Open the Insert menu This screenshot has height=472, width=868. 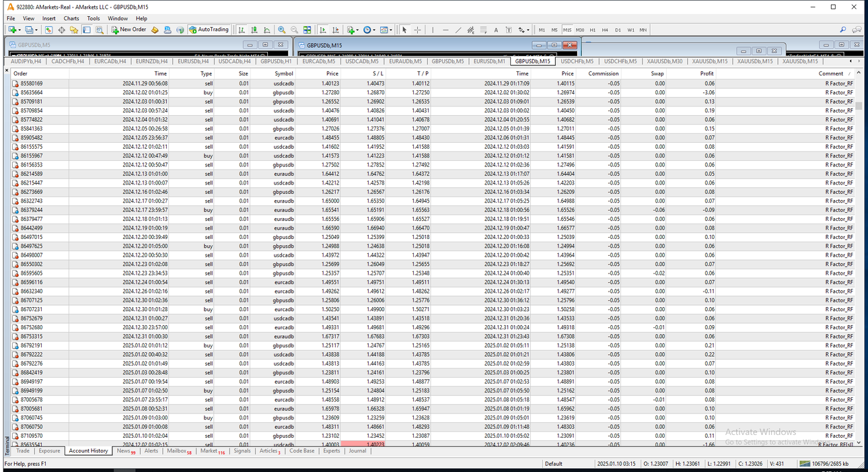point(48,18)
